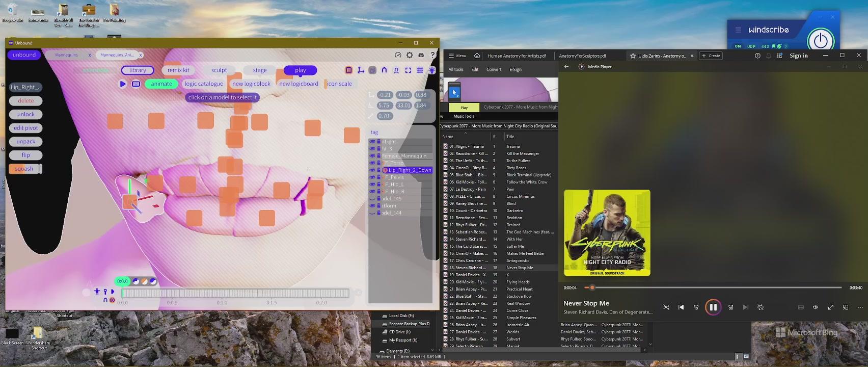The height and width of the screenshot is (367, 868).
Task: Click the infinity loop icon below timeline controls
Action: (x=112, y=300)
